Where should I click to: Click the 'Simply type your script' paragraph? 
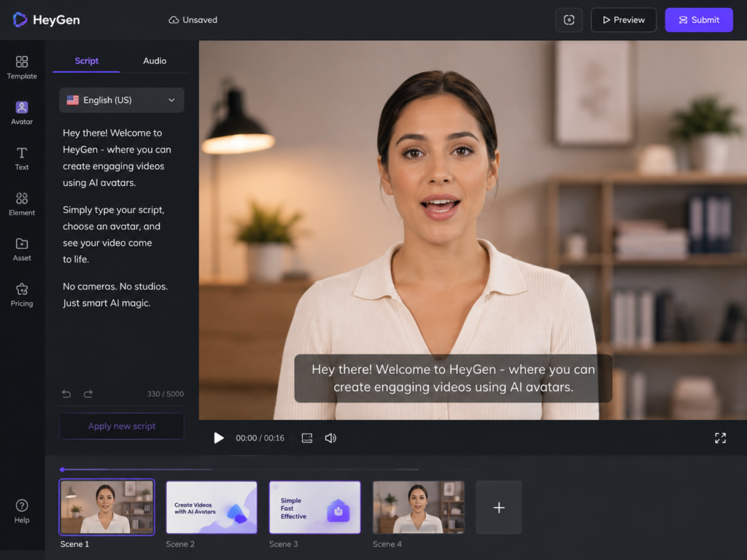[x=113, y=234]
